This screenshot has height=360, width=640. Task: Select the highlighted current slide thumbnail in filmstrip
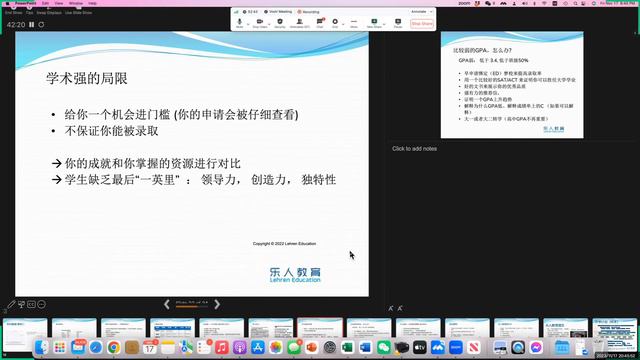click(320, 329)
